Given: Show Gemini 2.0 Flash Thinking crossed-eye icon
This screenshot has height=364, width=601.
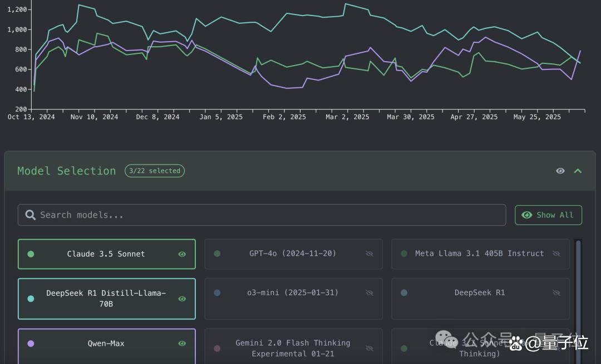Looking at the screenshot, I should tap(369, 348).
